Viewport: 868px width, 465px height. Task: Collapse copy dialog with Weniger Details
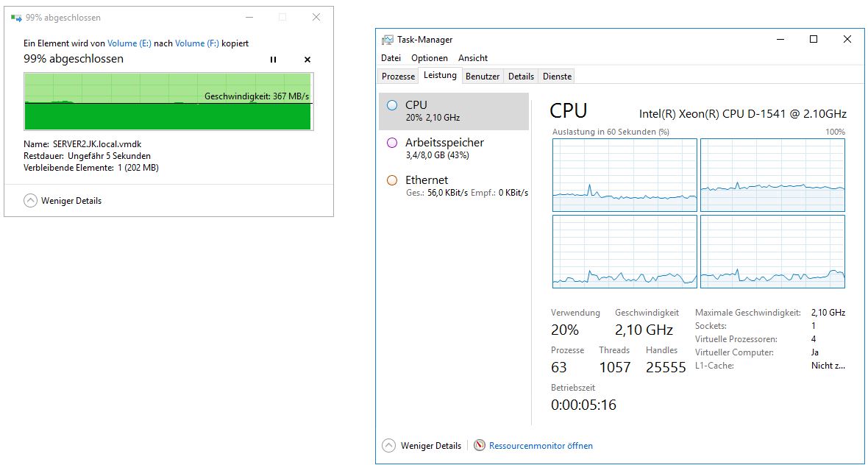tap(63, 200)
